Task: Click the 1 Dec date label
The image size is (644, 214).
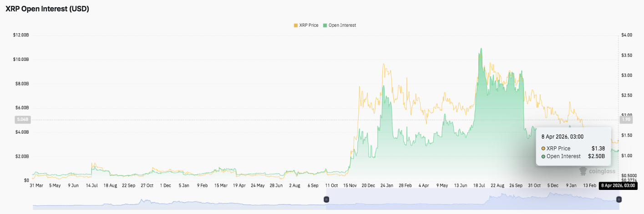Action: click(x=165, y=185)
